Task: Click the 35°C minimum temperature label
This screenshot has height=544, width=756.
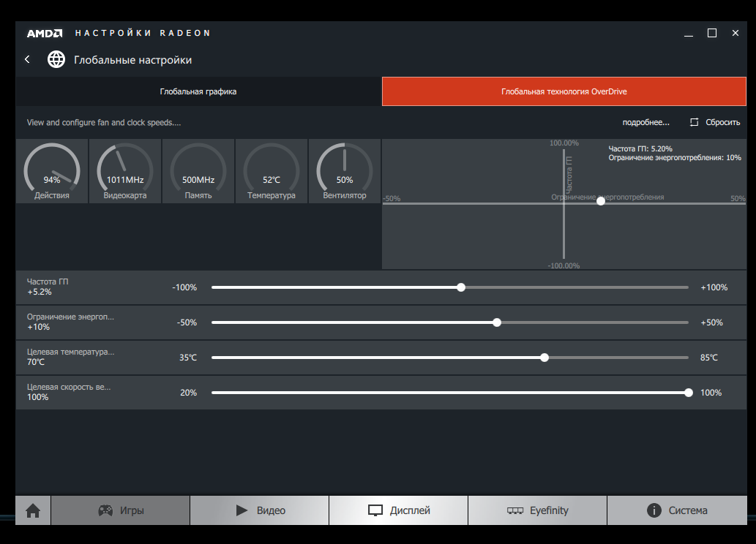Action: [188, 358]
